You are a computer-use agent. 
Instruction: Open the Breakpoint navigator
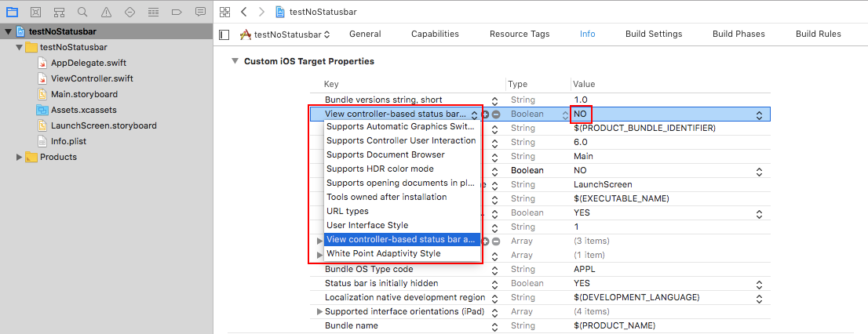[177, 12]
